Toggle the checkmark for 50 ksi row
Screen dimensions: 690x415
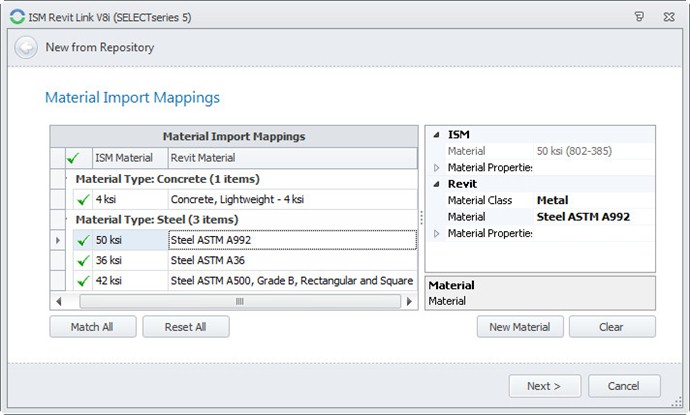click(x=83, y=240)
